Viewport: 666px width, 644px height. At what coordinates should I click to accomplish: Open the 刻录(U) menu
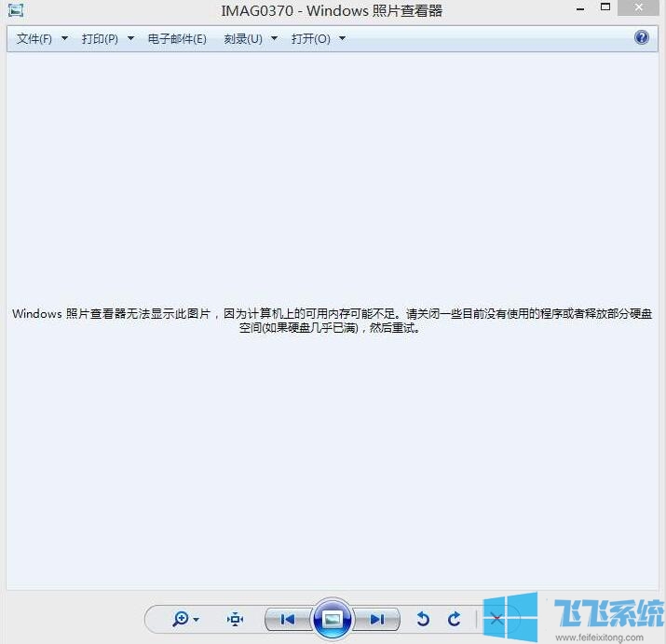(x=243, y=39)
